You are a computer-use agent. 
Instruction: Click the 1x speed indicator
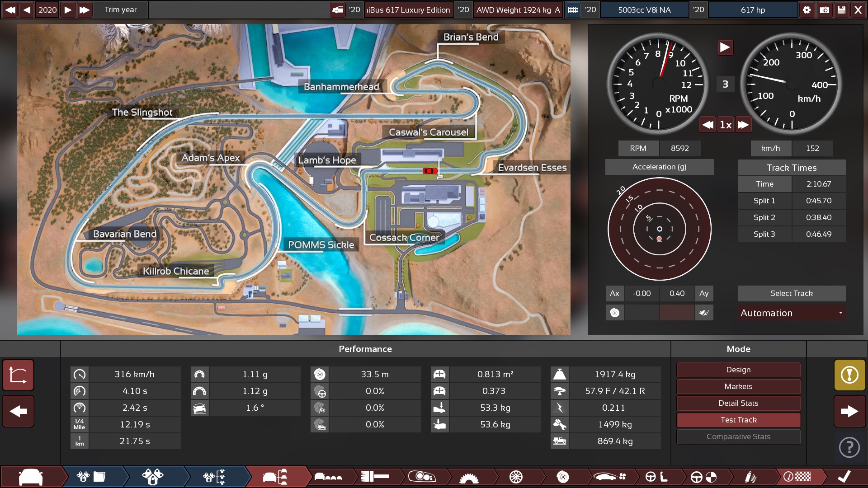pos(726,125)
